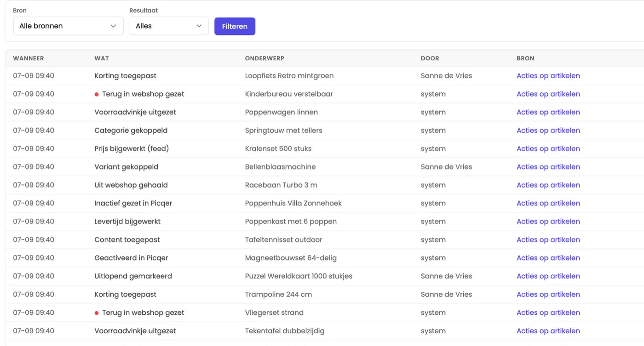Viewport: 644px width, 346px height.
Task: Click the Inactief gezet in Picqer action text
Action: click(x=133, y=203)
